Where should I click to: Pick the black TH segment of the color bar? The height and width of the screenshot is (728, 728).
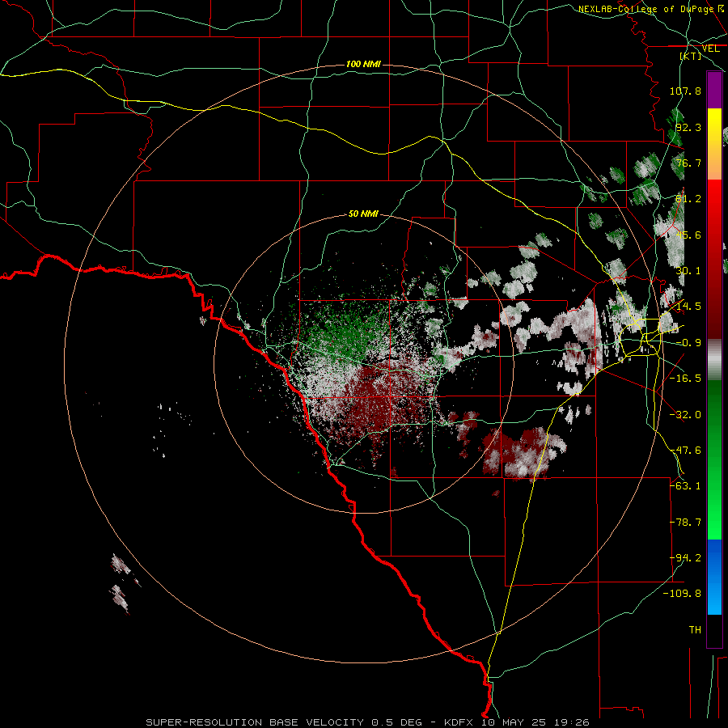[x=714, y=631]
